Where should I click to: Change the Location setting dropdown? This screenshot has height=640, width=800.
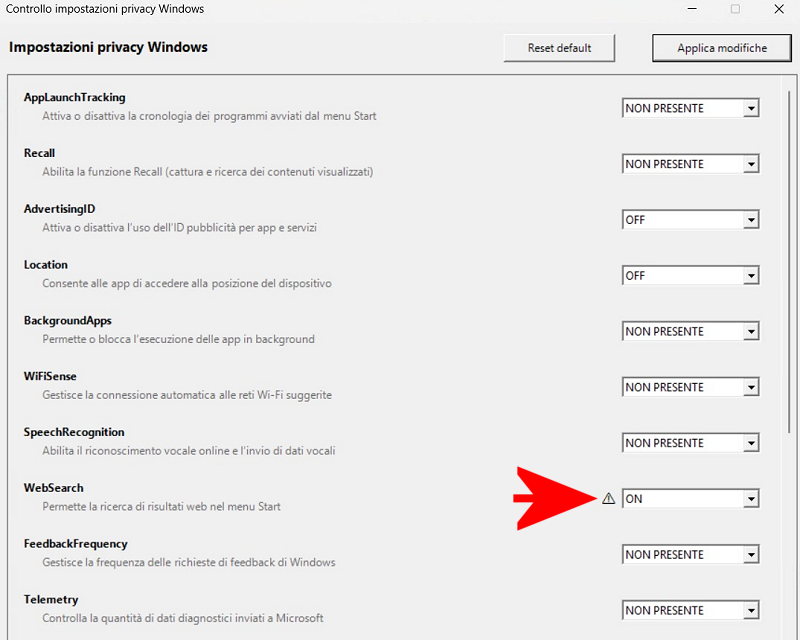[x=690, y=276]
